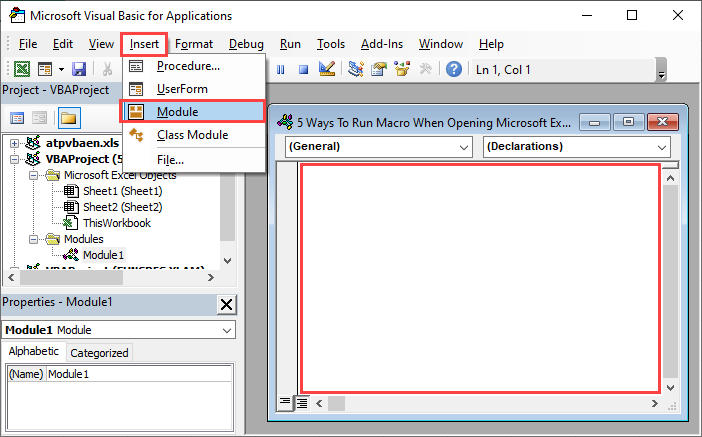Open the Insert object dropdown arrow
702x437 pixels.
61,69
